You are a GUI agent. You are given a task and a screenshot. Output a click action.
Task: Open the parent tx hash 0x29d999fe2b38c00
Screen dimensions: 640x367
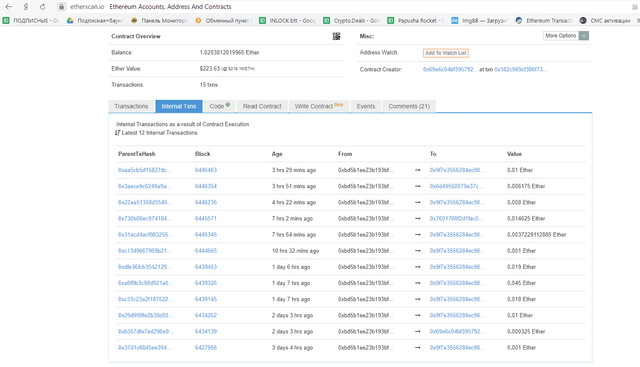tap(145, 316)
